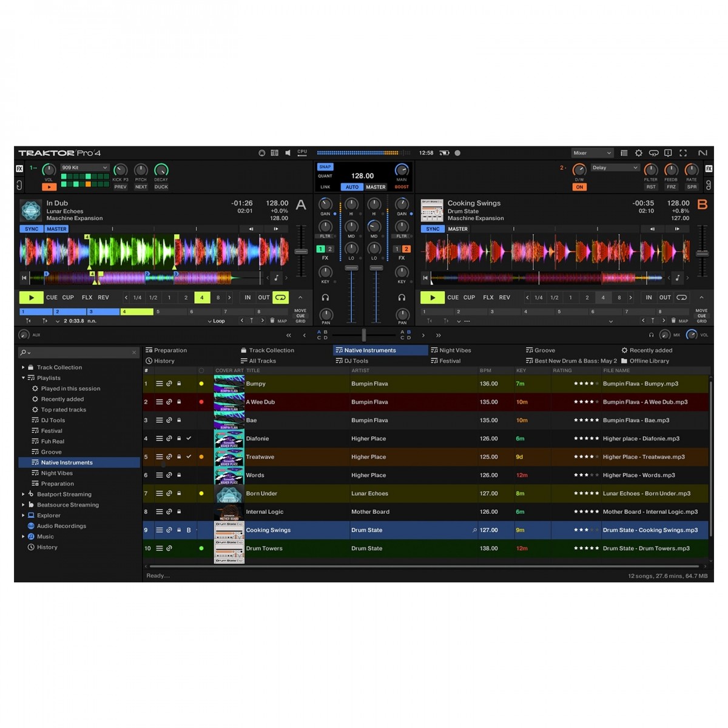This screenshot has height=728, width=728.
Task: Select the metronome tempo icon in the header
Action: (x=263, y=152)
